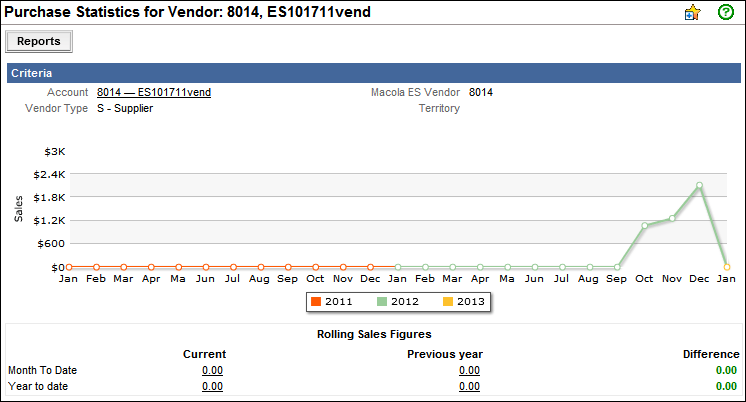Open Month To Date previous year value
Viewport: 746px width, 402px height.
click(469, 370)
